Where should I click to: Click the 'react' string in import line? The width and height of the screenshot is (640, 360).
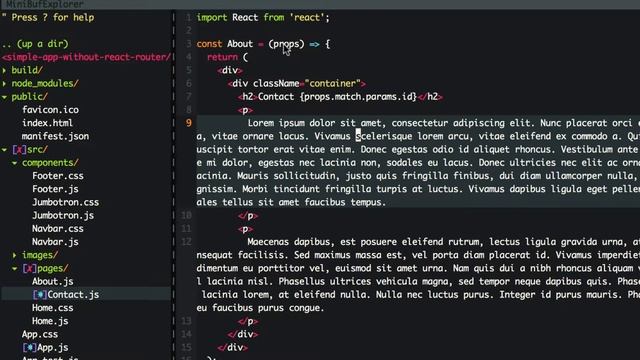(x=307, y=18)
